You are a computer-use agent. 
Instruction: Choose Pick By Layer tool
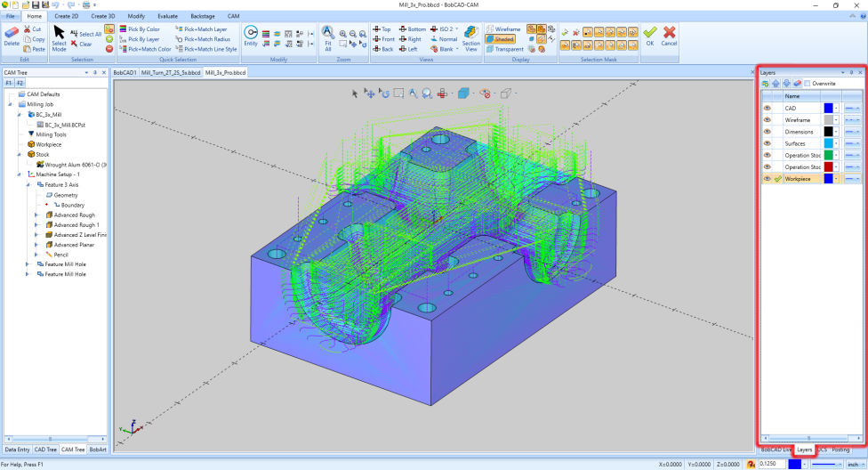click(140, 39)
